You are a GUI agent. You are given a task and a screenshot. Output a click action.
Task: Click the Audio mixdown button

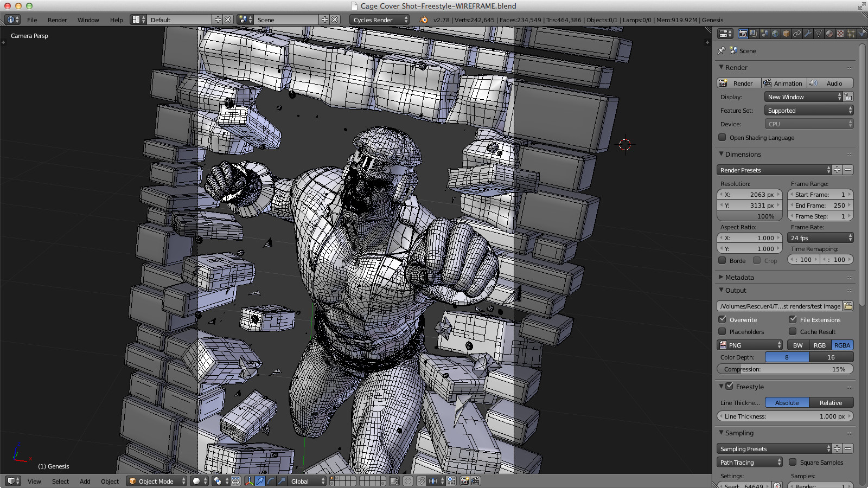(x=830, y=83)
